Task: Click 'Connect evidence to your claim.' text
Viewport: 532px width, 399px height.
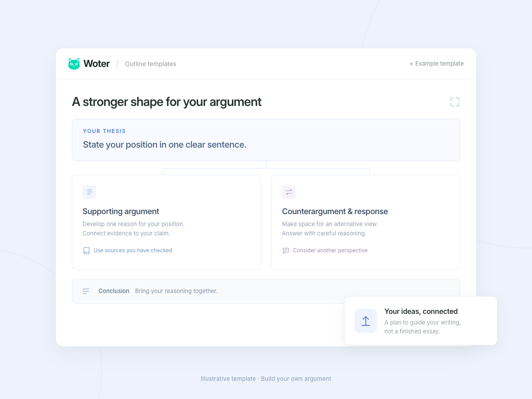Action: point(126,233)
